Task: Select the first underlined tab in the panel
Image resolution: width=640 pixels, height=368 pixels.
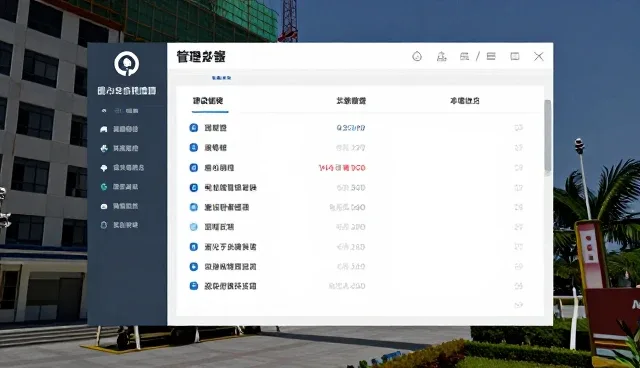Action: coord(208,101)
